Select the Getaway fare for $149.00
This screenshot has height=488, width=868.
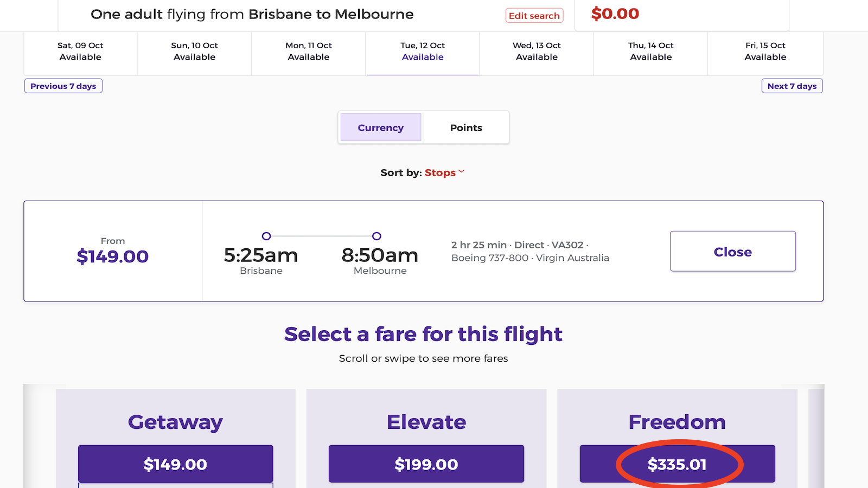[x=175, y=464]
